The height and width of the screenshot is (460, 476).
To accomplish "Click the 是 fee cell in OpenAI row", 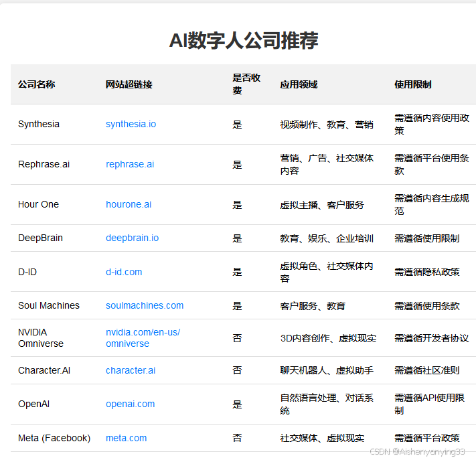I will [237, 404].
